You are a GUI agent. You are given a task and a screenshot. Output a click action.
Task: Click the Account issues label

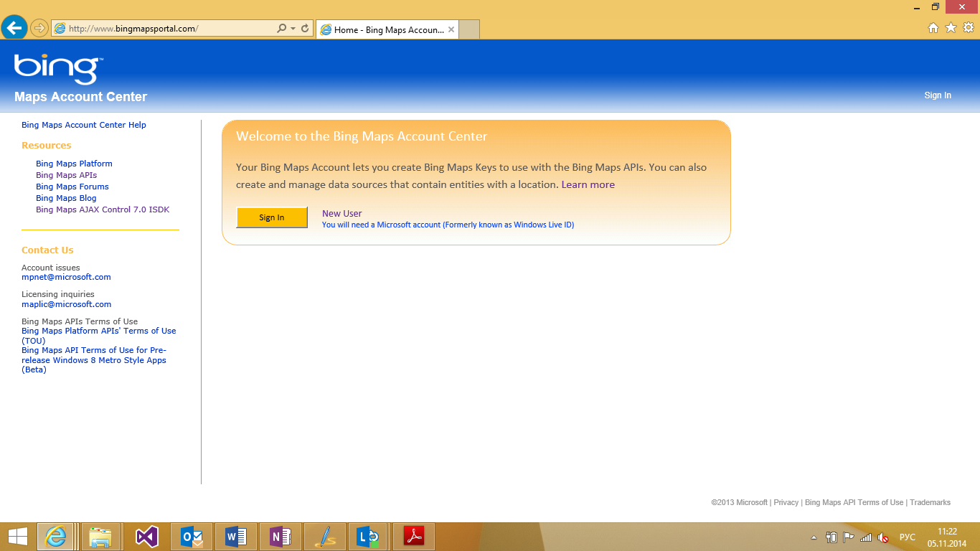pos(51,268)
